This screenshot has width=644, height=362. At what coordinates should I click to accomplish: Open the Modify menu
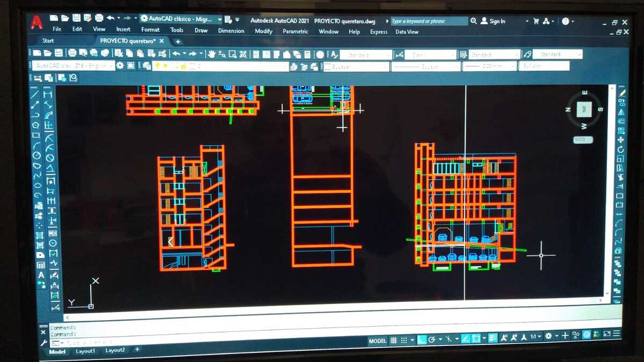click(264, 31)
